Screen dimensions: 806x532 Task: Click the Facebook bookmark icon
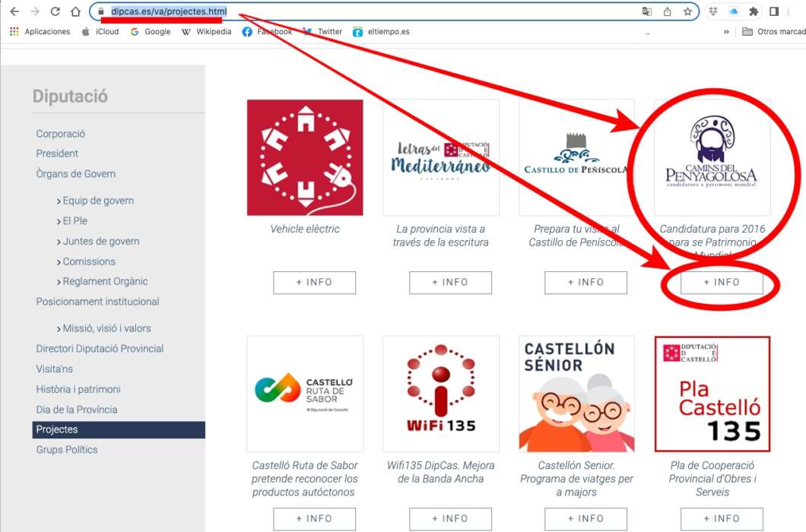(246, 32)
